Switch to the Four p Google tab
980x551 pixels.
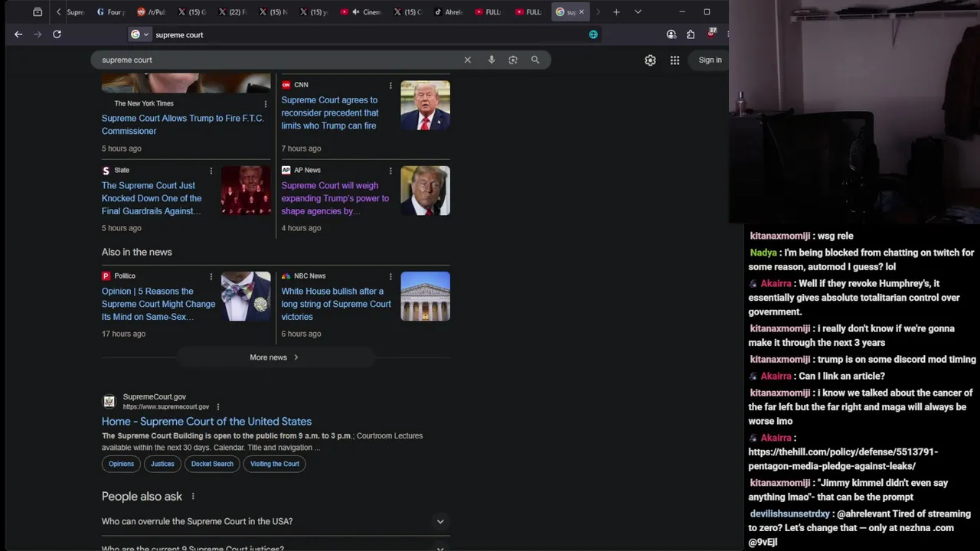(111, 12)
